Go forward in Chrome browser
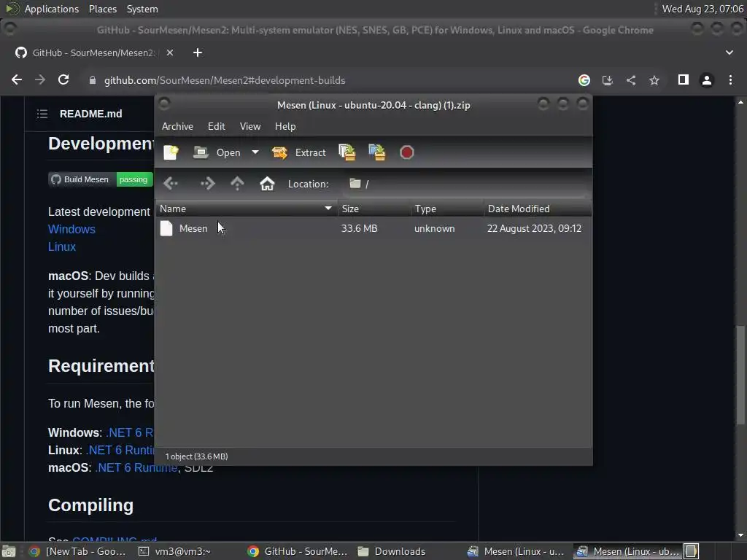Viewport: 747px width, 560px height. click(40, 80)
